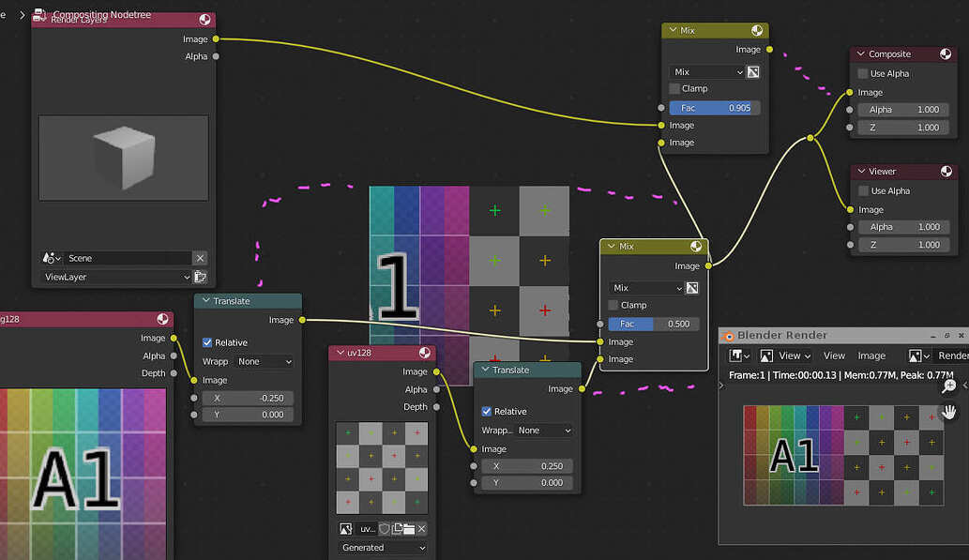Toggle preview sphere icon on Composite node
The image size is (969, 560).
tap(946, 53)
